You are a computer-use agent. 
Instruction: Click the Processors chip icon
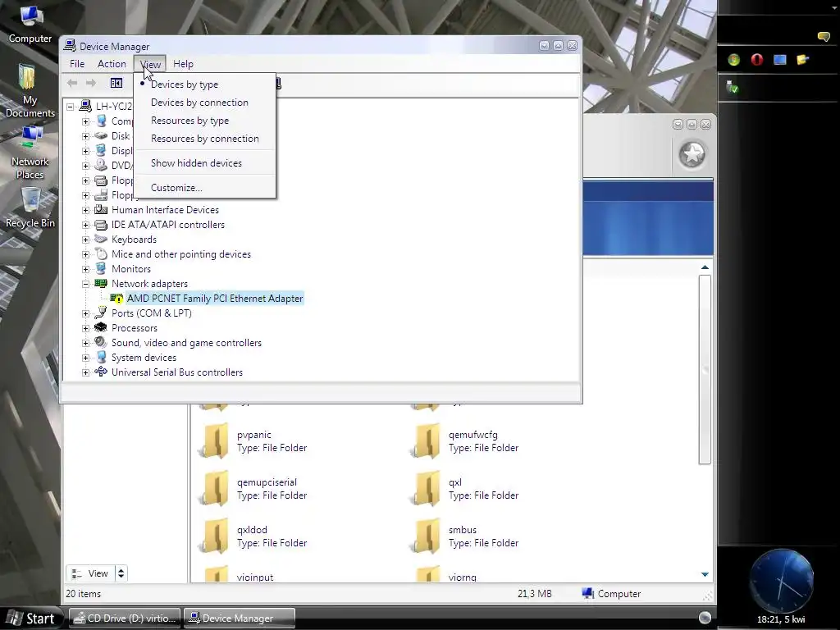click(x=101, y=327)
